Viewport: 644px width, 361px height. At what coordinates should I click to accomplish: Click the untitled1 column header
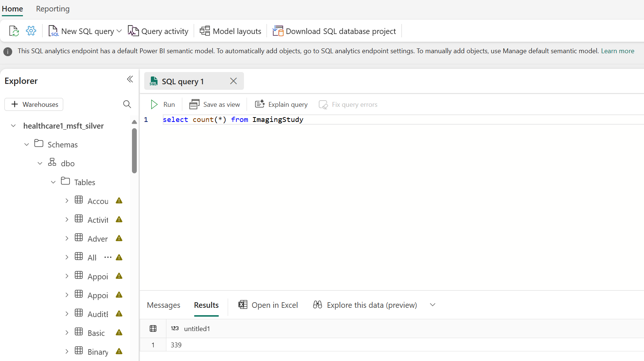197,329
